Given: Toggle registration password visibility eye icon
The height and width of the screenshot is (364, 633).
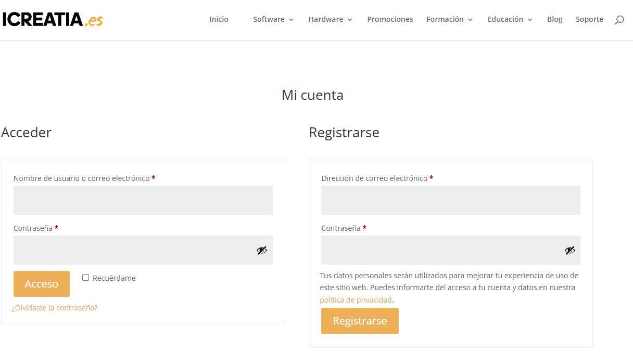Looking at the screenshot, I should pos(569,250).
